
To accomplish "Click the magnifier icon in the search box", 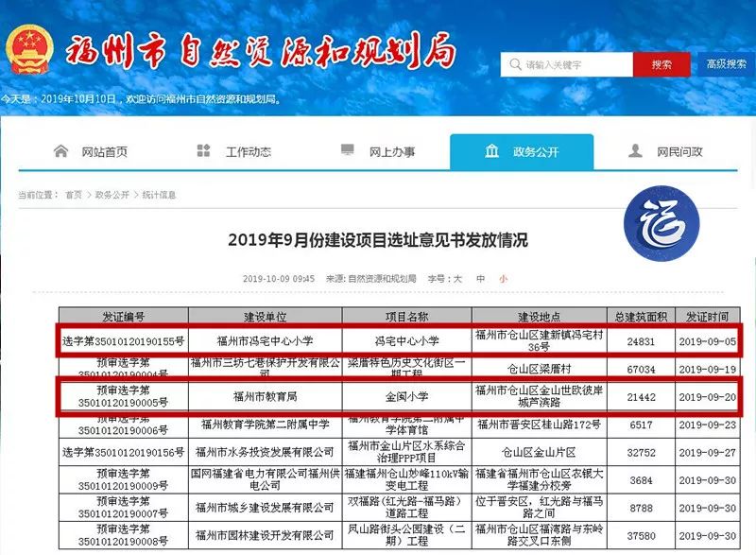I will tap(515, 63).
